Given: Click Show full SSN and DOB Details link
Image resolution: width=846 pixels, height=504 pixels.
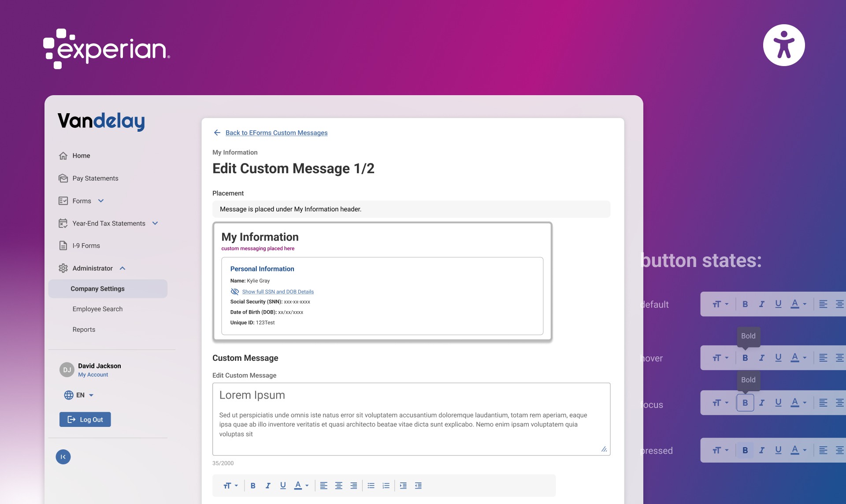Looking at the screenshot, I should 278,292.
